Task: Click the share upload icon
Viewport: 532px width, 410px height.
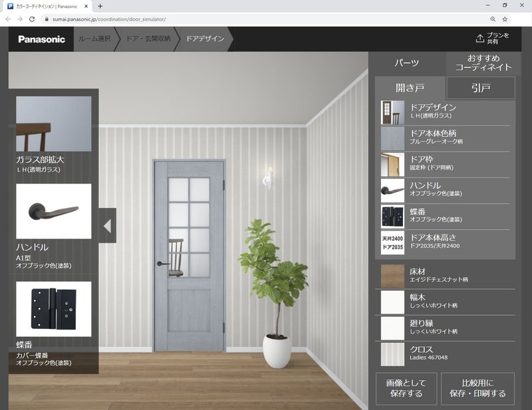Action: pos(479,39)
